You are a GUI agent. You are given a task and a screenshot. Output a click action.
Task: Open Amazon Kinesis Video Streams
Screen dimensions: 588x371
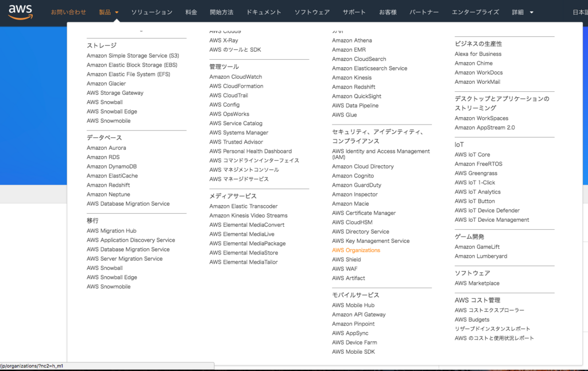pyautogui.click(x=248, y=216)
